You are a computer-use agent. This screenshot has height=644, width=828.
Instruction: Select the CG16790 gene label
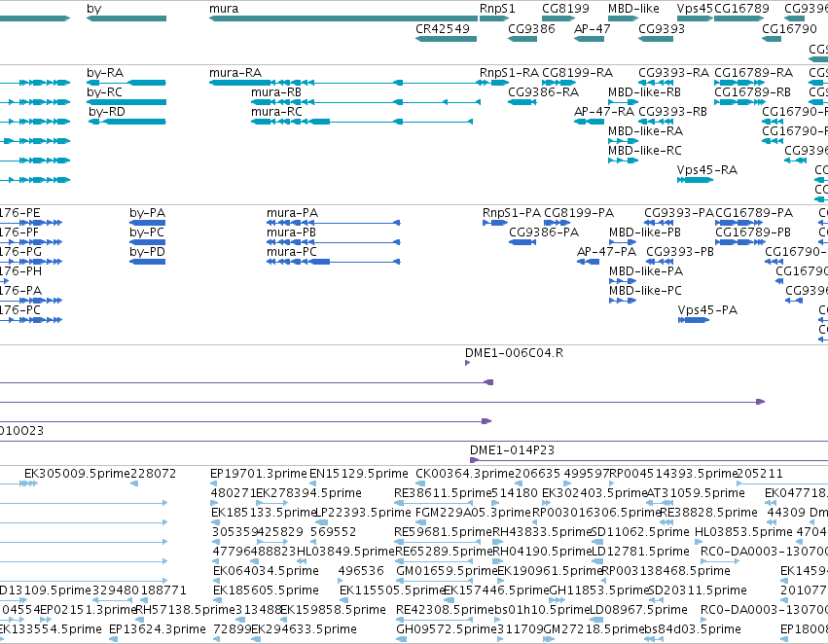[x=789, y=28]
